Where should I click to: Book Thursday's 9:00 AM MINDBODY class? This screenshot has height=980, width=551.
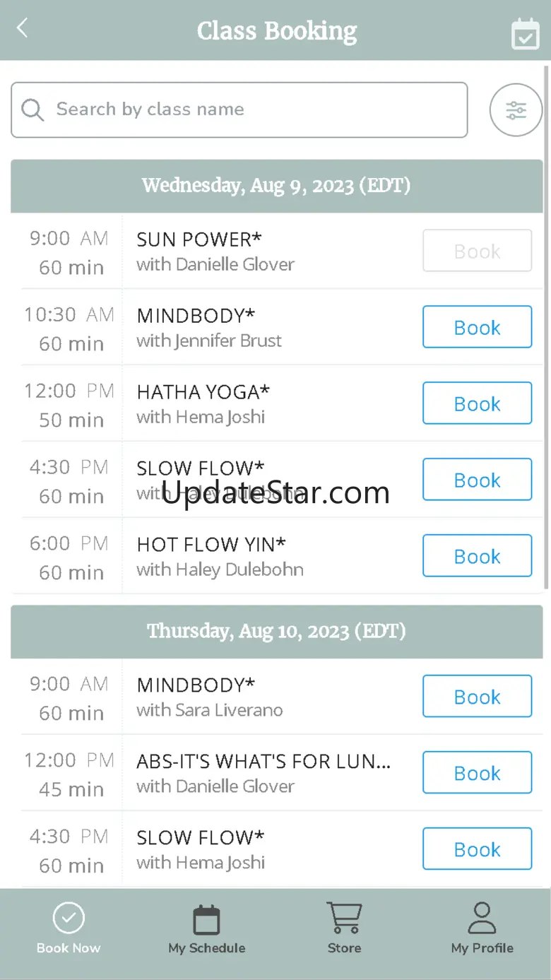pos(477,697)
